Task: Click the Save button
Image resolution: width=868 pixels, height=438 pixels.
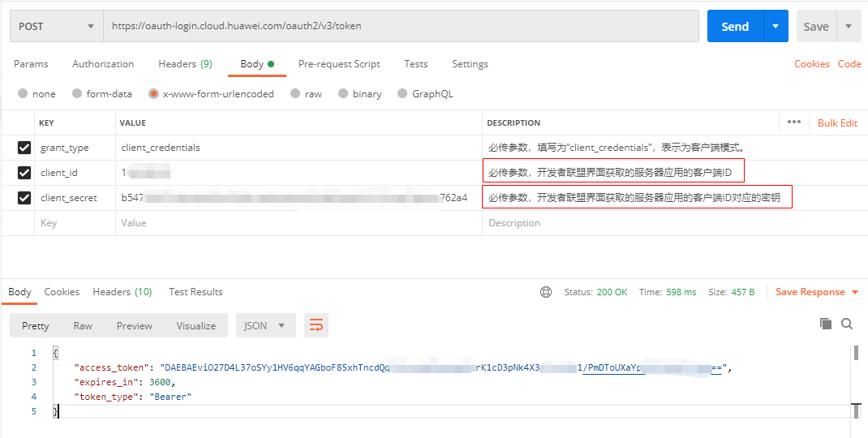Action: (816, 26)
